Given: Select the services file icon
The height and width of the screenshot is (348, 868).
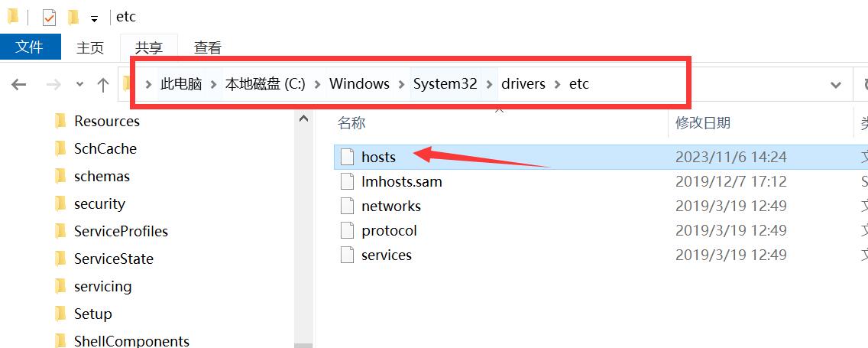Looking at the screenshot, I should [347, 255].
